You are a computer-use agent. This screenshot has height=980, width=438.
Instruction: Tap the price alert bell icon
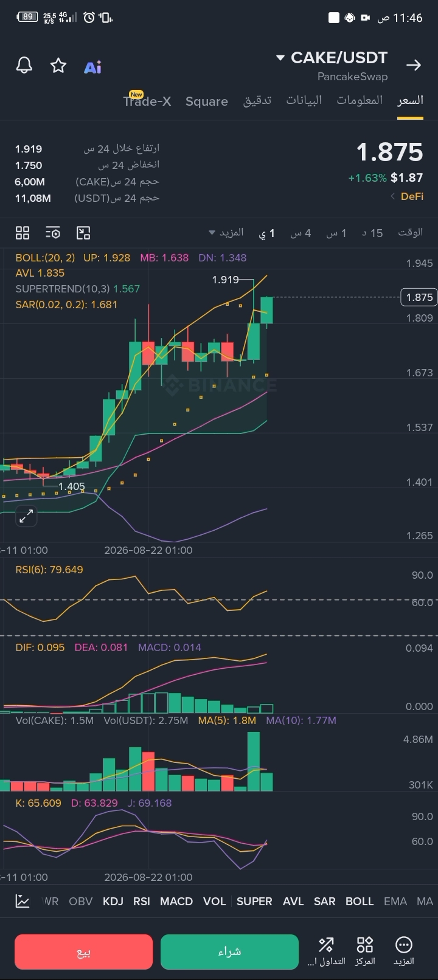pyautogui.click(x=24, y=65)
